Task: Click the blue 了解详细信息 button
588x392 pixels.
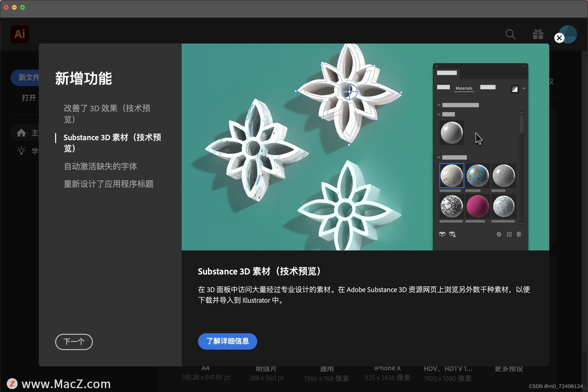Action: coord(227,341)
